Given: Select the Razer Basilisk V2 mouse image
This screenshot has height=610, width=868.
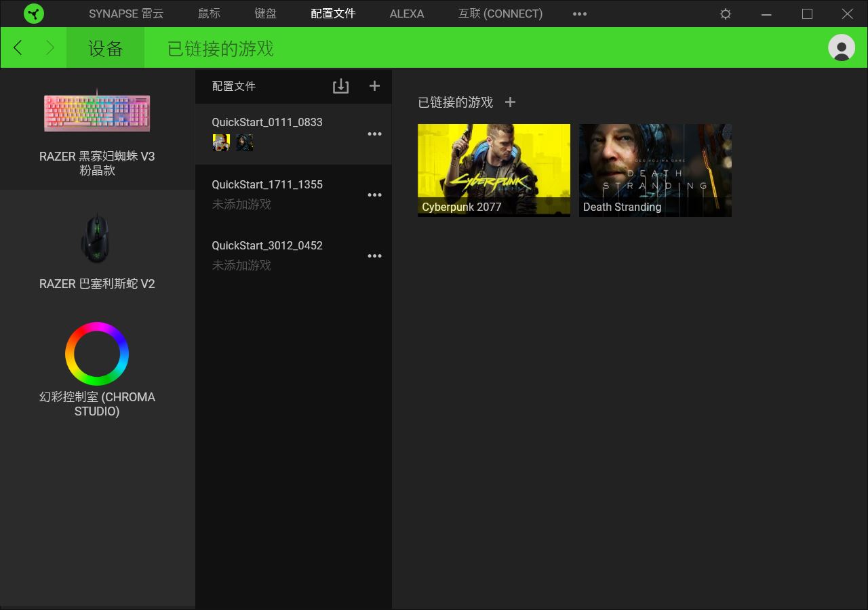Looking at the screenshot, I should point(97,238).
